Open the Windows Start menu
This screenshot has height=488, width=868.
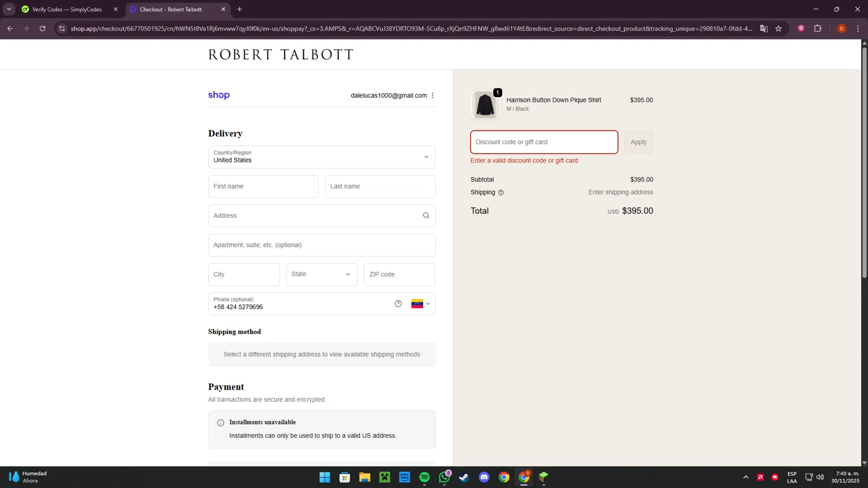click(325, 477)
